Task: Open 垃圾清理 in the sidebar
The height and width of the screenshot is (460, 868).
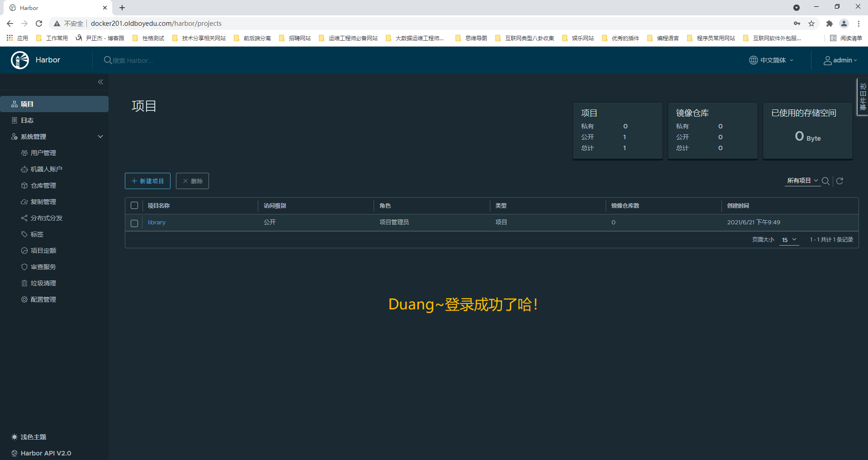Action: click(43, 283)
